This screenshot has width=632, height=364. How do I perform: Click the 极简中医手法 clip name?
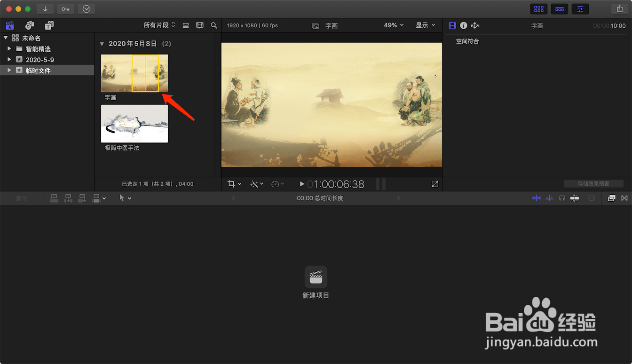click(122, 148)
